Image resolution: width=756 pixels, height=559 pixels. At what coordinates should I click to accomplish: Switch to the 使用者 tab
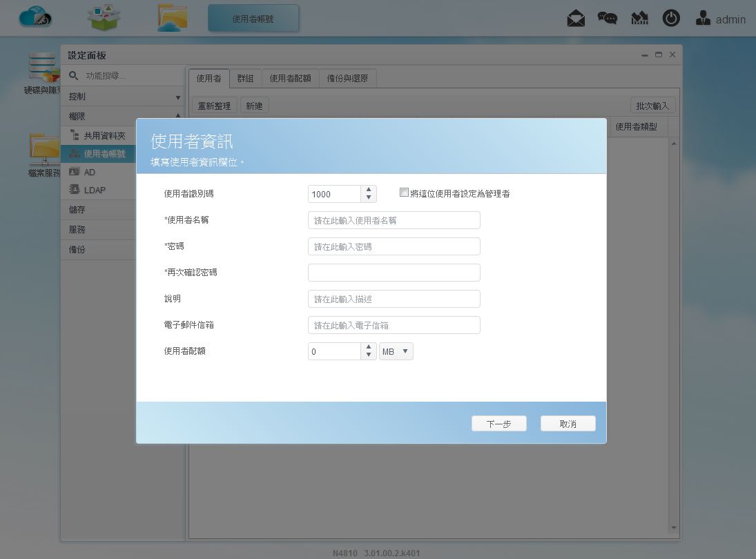point(209,78)
